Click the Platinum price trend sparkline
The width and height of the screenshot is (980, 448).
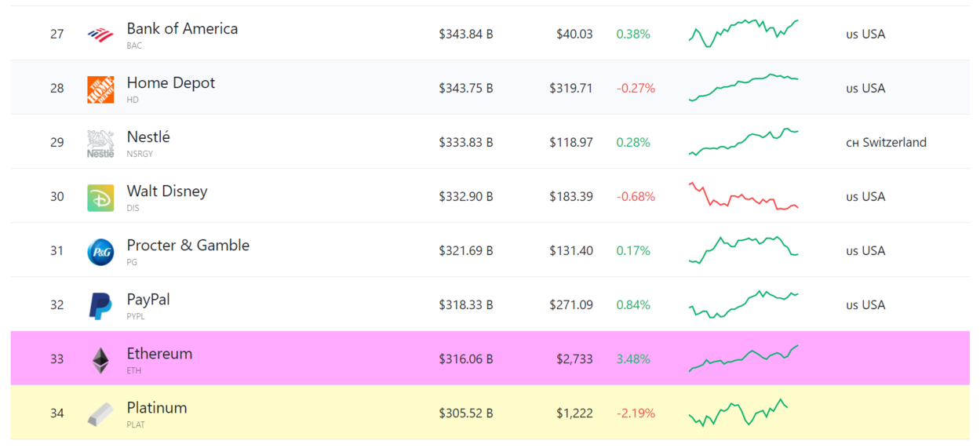click(738, 413)
